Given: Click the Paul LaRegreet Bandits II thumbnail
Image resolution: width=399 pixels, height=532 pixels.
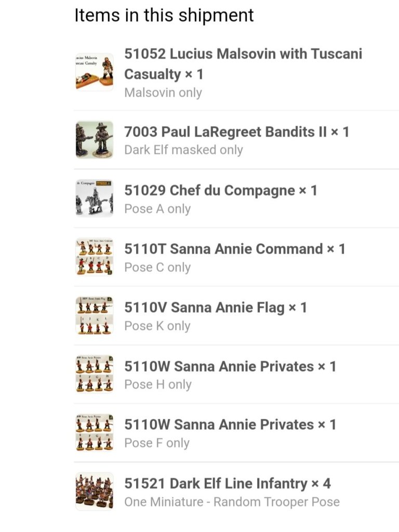Looking at the screenshot, I should coord(94,140).
